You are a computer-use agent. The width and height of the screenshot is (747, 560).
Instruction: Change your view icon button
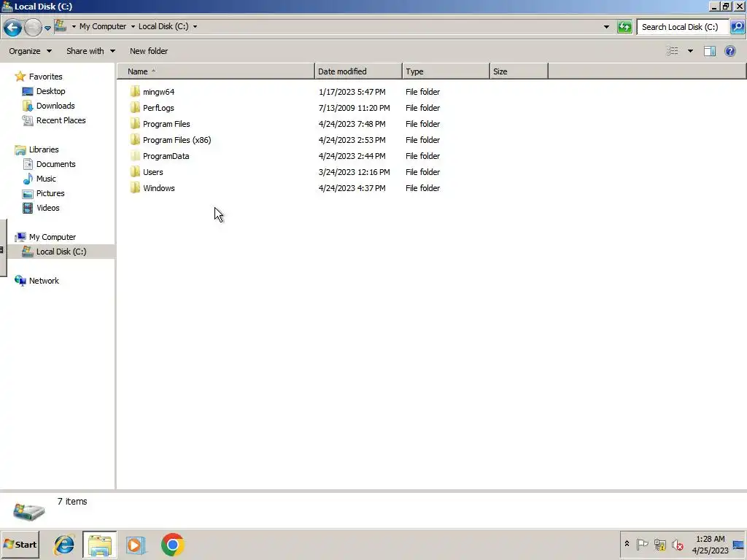pyautogui.click(x=672, y=51)
